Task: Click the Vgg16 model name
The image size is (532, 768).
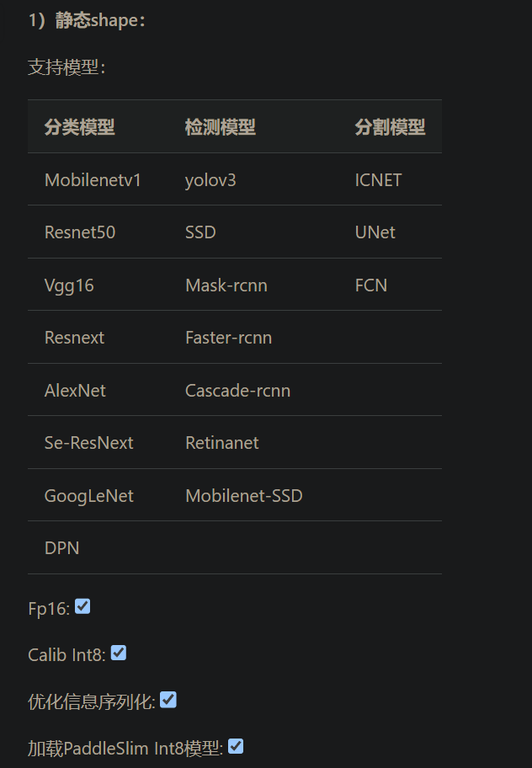Action: tap(70, 285)
